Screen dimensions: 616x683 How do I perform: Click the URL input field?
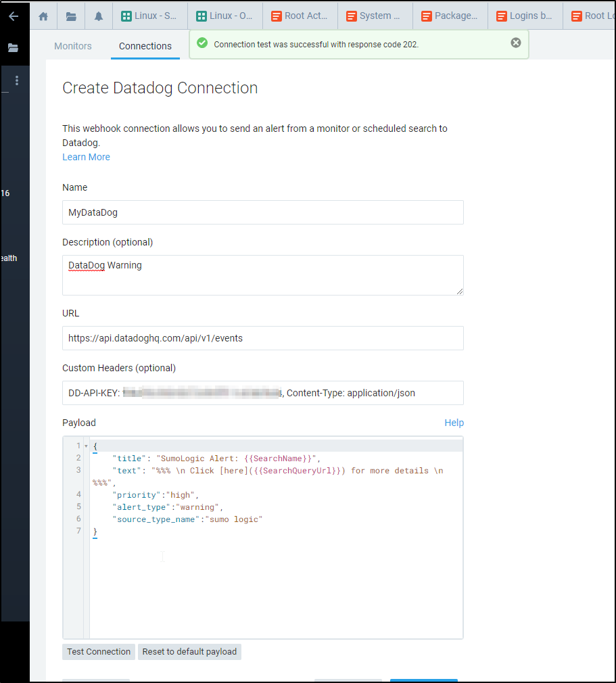pos(262,338)
